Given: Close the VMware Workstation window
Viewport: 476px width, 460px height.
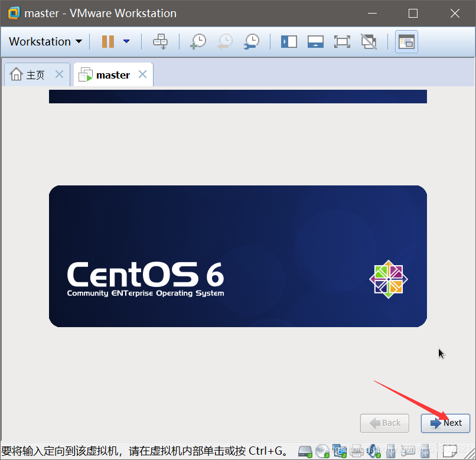Looking at the screenshot, I should pyautogui.click(x=455, y=14).
